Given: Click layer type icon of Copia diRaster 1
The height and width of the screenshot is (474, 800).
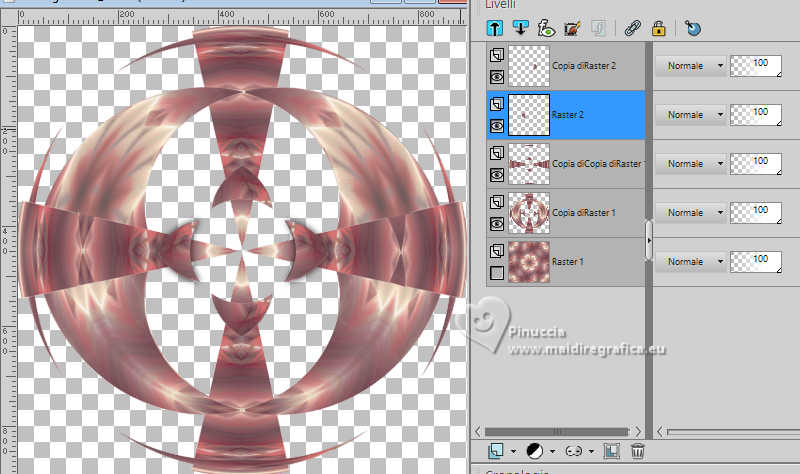Looking at the screenshot, I should pyautogui.click(x=497, y=202).
